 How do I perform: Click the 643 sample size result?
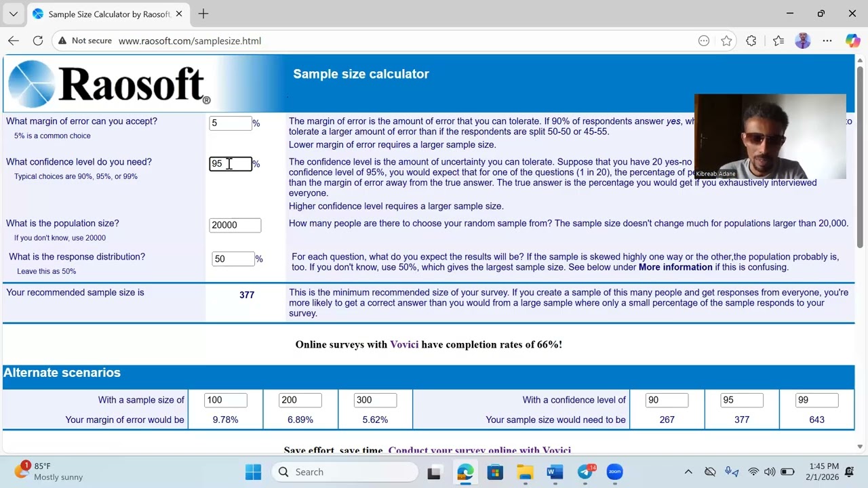(x=816, y=420)
